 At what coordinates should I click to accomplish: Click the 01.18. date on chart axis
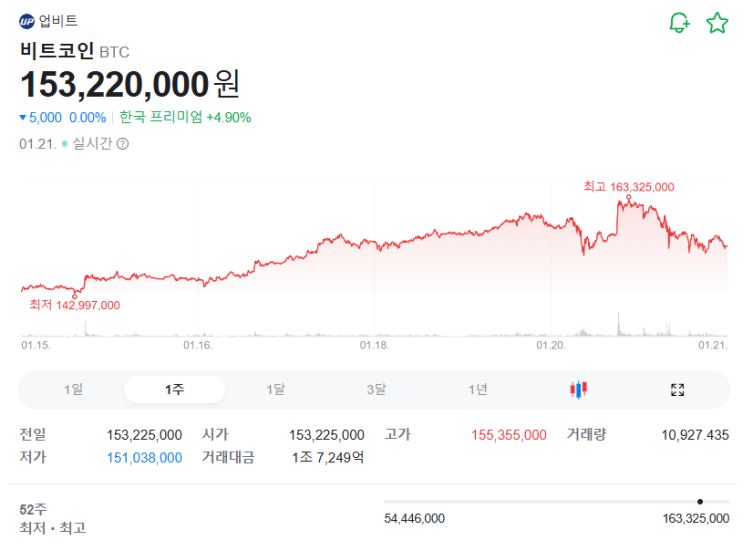(374, 346)
